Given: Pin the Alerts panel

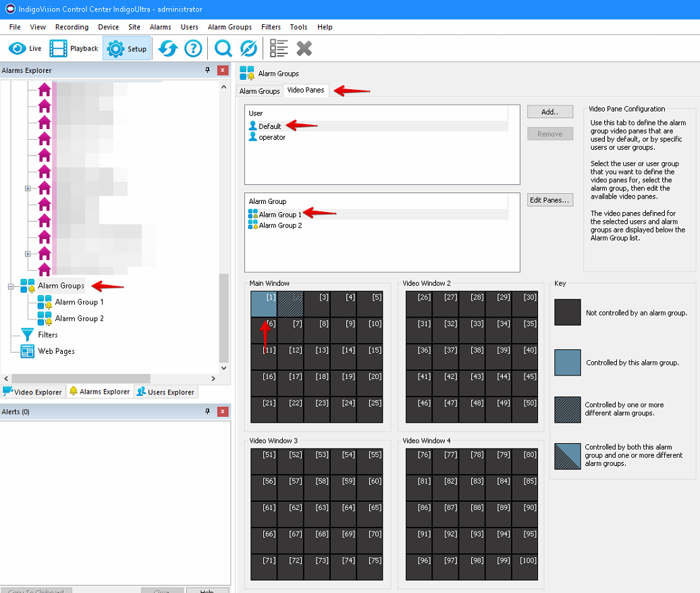Looking at the screenshot, I should point(208,411).
